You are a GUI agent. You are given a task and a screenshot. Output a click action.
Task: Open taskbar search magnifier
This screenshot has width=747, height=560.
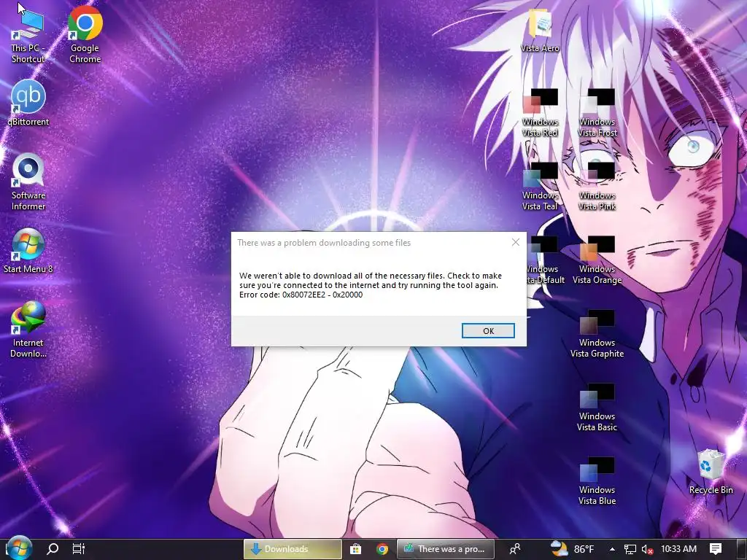tap(53, 549)
